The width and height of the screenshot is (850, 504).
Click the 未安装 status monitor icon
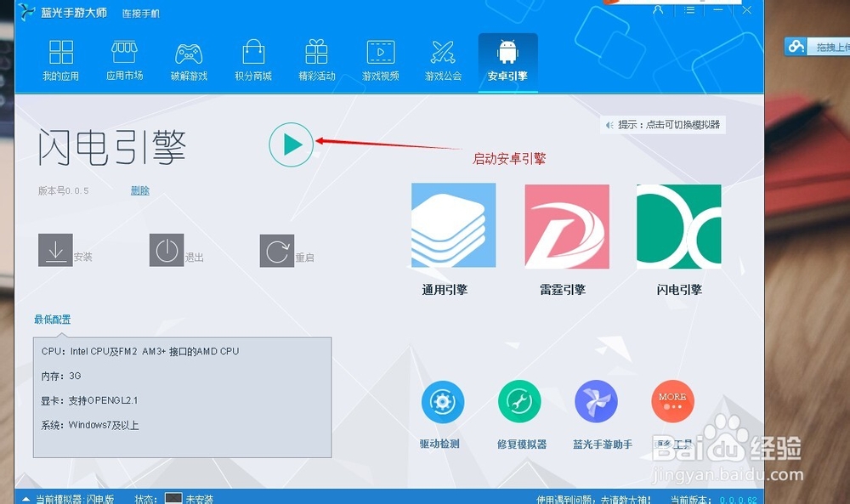173,498
